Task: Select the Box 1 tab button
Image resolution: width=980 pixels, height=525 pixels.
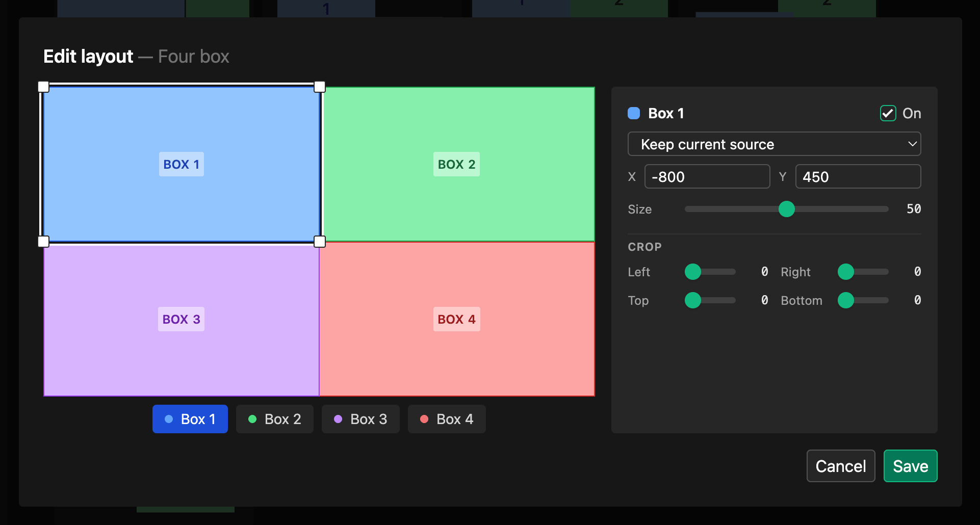Action: tap(190, 419)
